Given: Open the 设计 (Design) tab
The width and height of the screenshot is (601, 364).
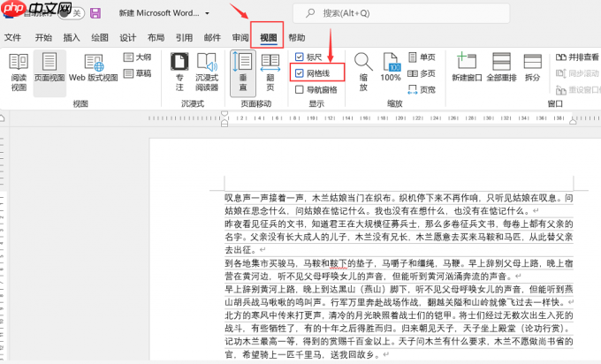Looking at the screenshot, I should click(127, 38).
